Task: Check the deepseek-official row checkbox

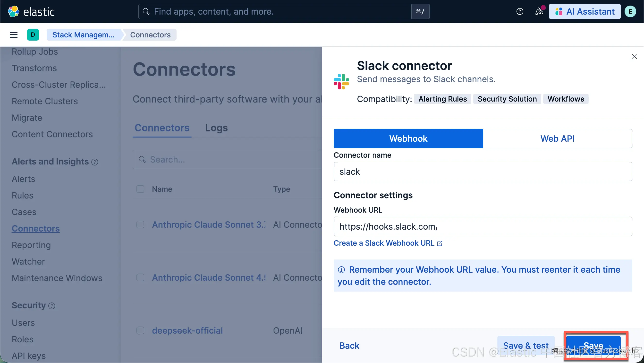Action: [140, 331]
